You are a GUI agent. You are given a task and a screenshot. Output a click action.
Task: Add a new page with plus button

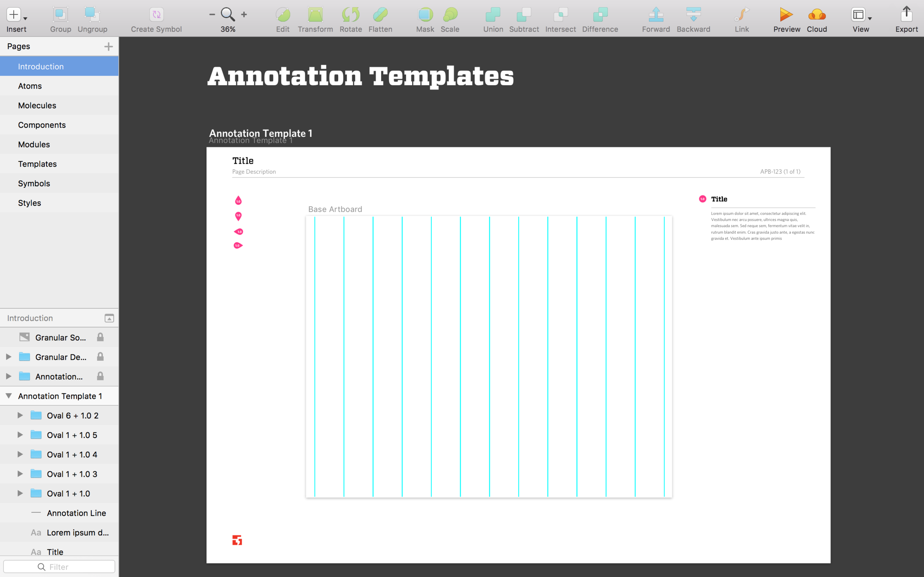[x=108, y=47]
